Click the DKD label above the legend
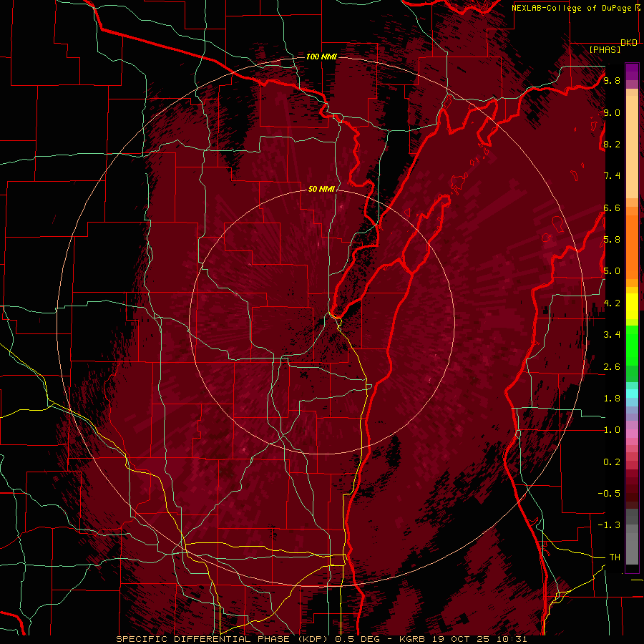The height and width of the screenshot is (644, 644). pos(629,43)
